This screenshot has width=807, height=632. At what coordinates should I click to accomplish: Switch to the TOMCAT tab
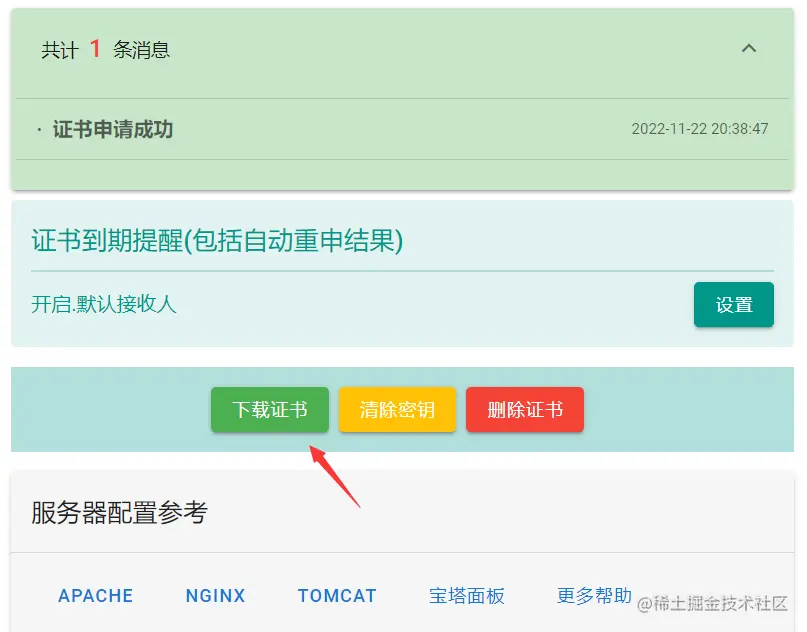[x=337, y=596]
